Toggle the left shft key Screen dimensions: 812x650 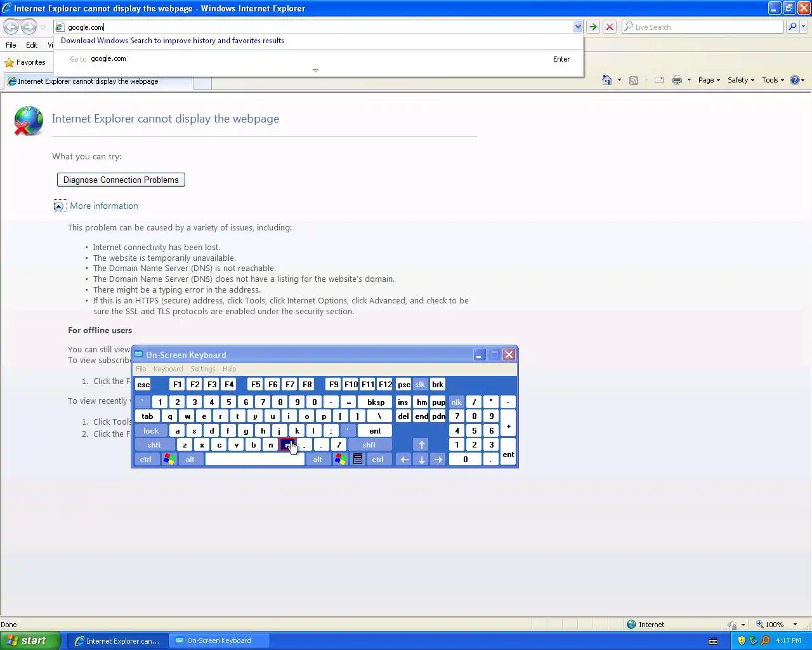tap(154, 444)
